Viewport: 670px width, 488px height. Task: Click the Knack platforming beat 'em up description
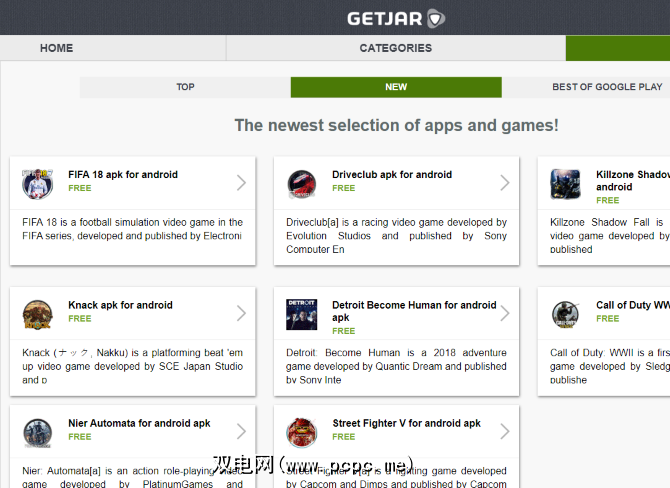pos(132,366)
